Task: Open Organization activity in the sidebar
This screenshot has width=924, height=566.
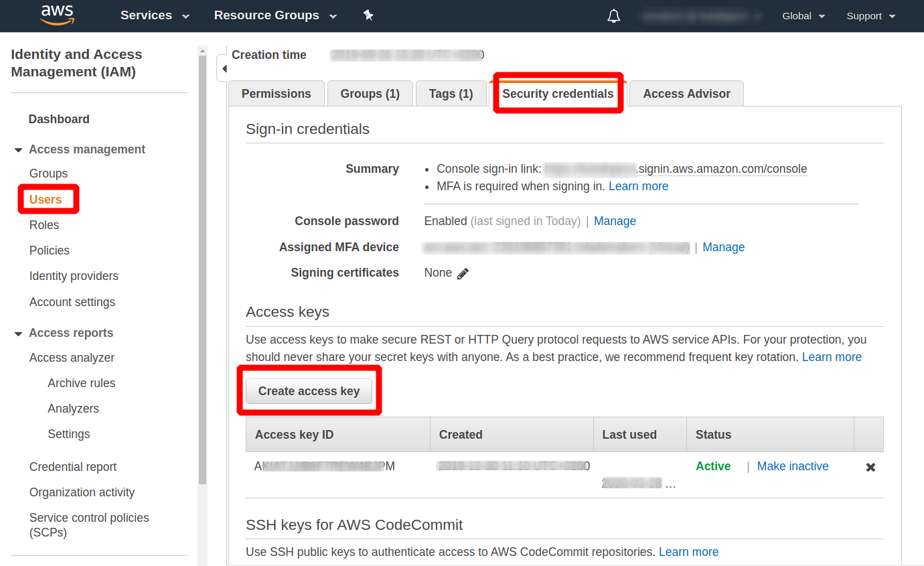Action: pos(82,492)
